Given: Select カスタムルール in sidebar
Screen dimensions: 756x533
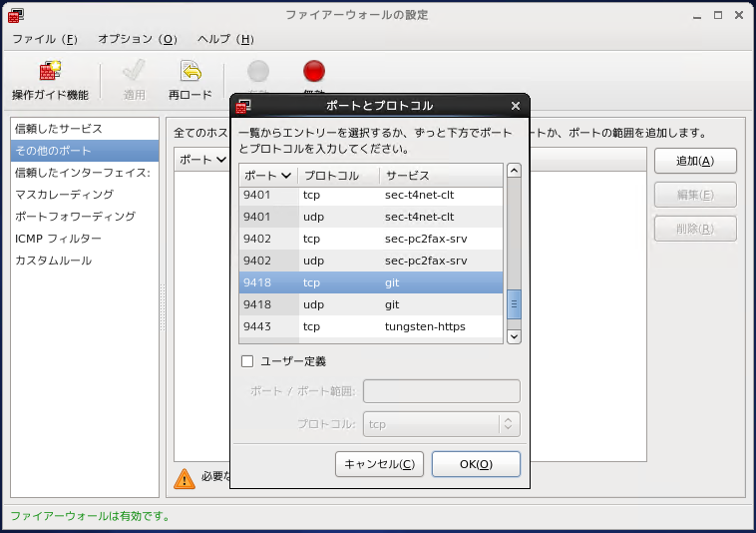Looking at the screenshot, I should 85,261.
